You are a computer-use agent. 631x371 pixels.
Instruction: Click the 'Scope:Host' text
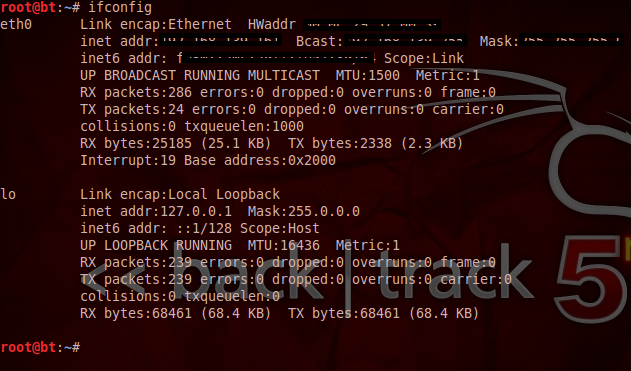(280, 229)
